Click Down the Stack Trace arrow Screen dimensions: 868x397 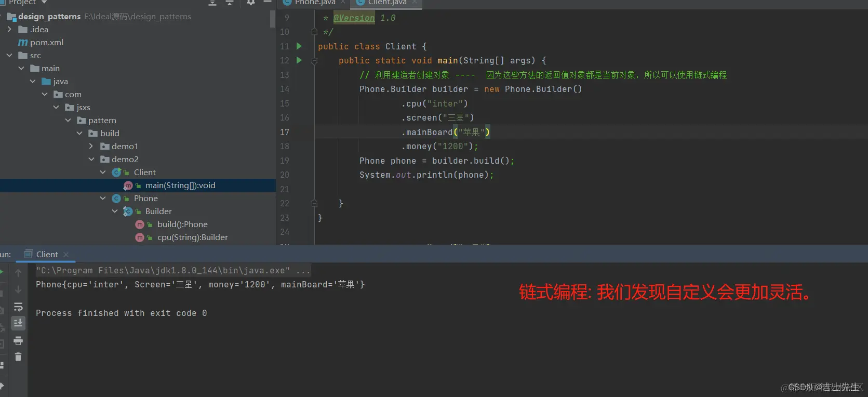[x=18, y=289]
